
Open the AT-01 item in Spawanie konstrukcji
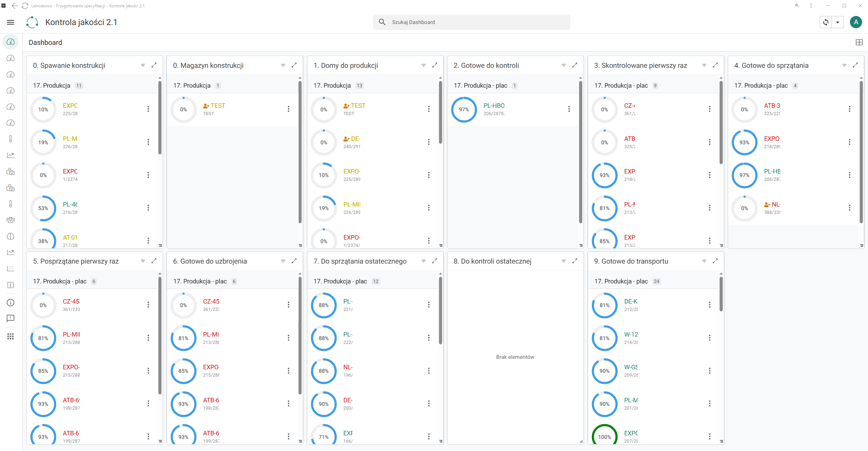pos(70,237)
